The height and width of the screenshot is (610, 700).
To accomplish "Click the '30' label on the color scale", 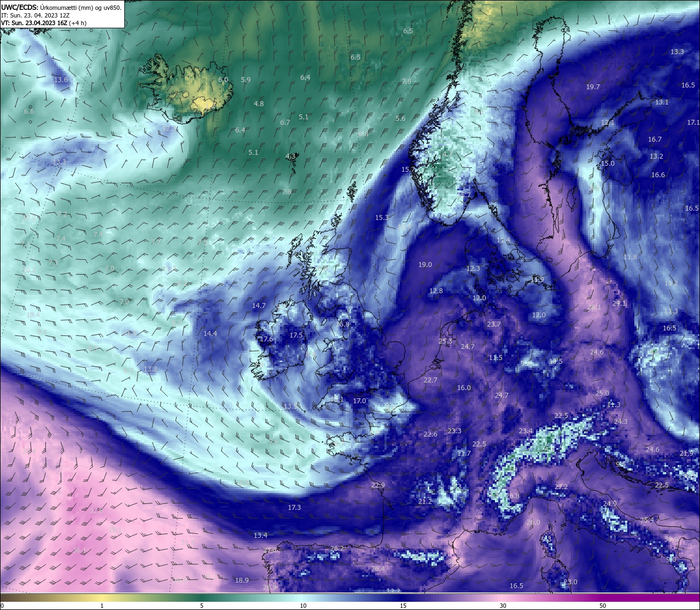I will [503, 606].
